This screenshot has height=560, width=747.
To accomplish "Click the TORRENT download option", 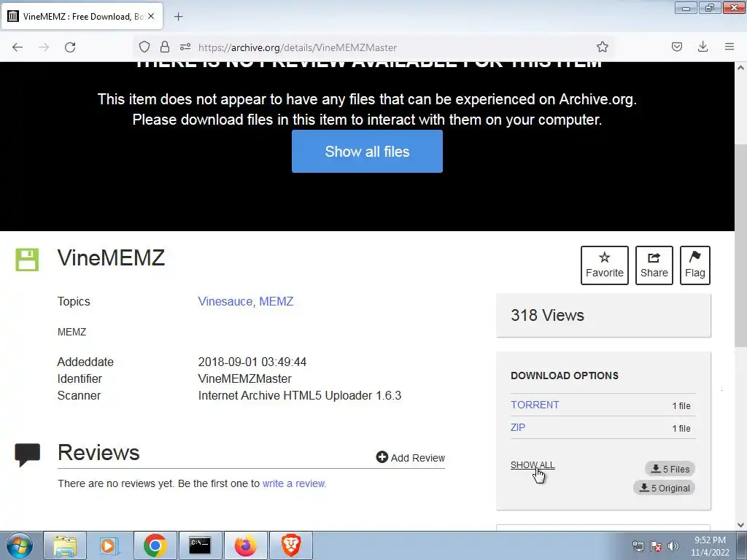I will click(535, 405).
